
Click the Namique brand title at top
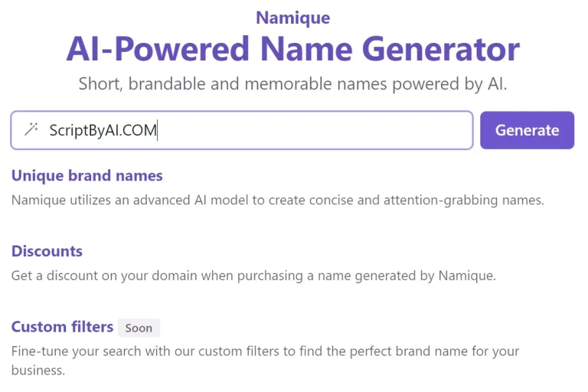point(293,18)
